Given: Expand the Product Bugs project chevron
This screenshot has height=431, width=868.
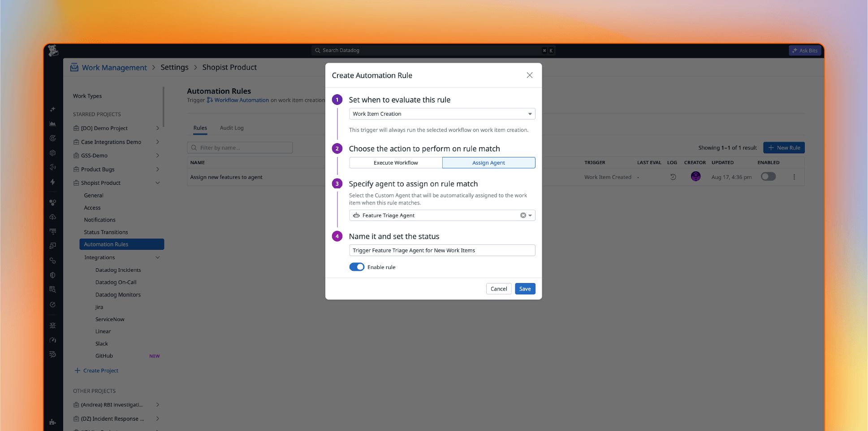Looking at the screenshot, I should pyautogui.click(x=158, y=169).
